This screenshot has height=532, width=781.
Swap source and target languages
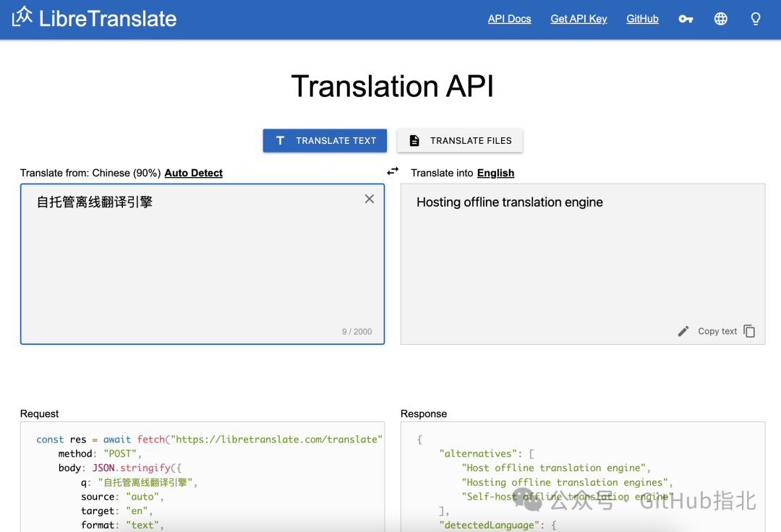[393, 171]
